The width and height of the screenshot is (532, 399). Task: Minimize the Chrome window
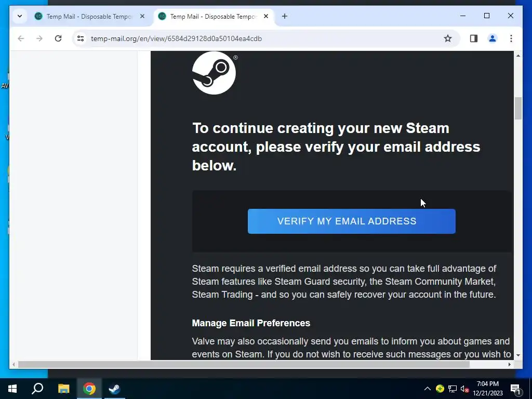(463, 16)
